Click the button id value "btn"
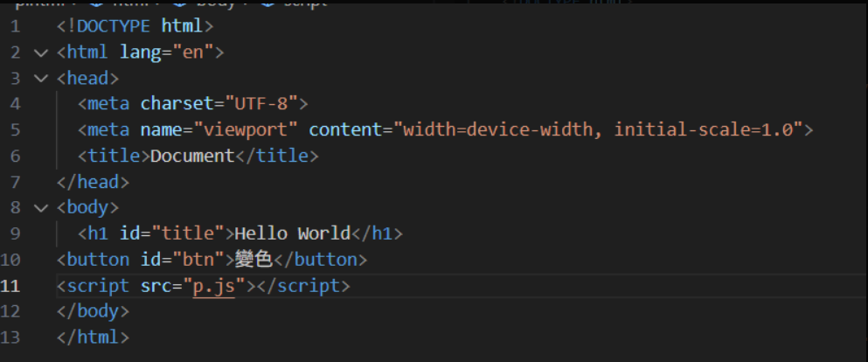The height and width of the screenshot is (362, 868). click(x=198, y=260)
